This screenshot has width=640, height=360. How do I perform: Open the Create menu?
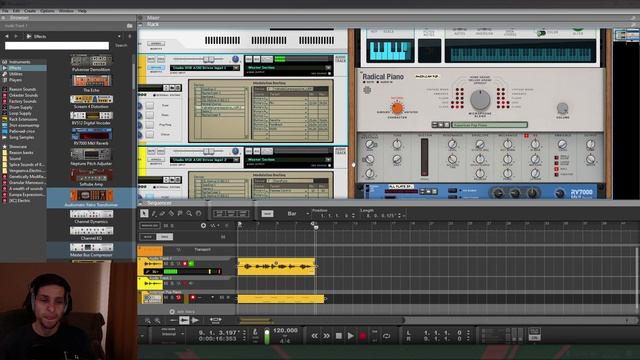click(x=30, y=11)
